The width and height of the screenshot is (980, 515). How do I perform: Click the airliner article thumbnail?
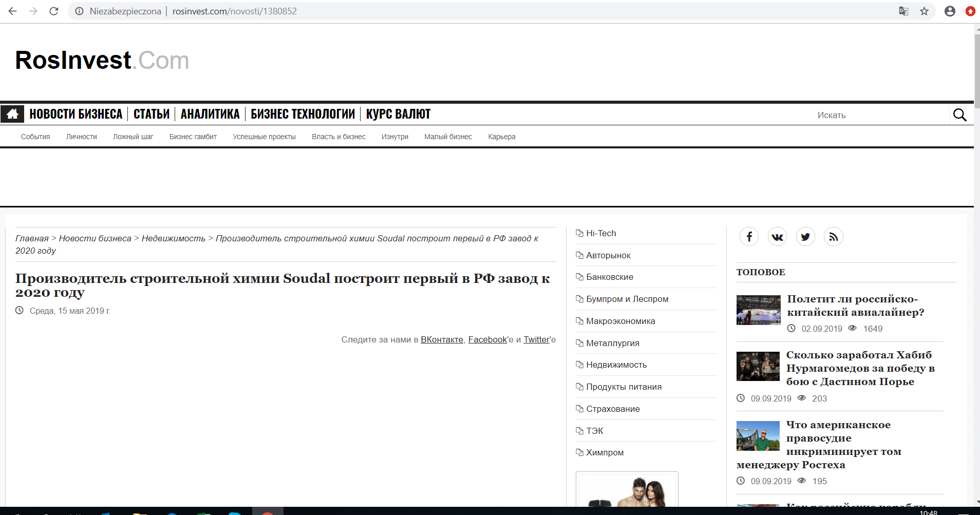759,310
